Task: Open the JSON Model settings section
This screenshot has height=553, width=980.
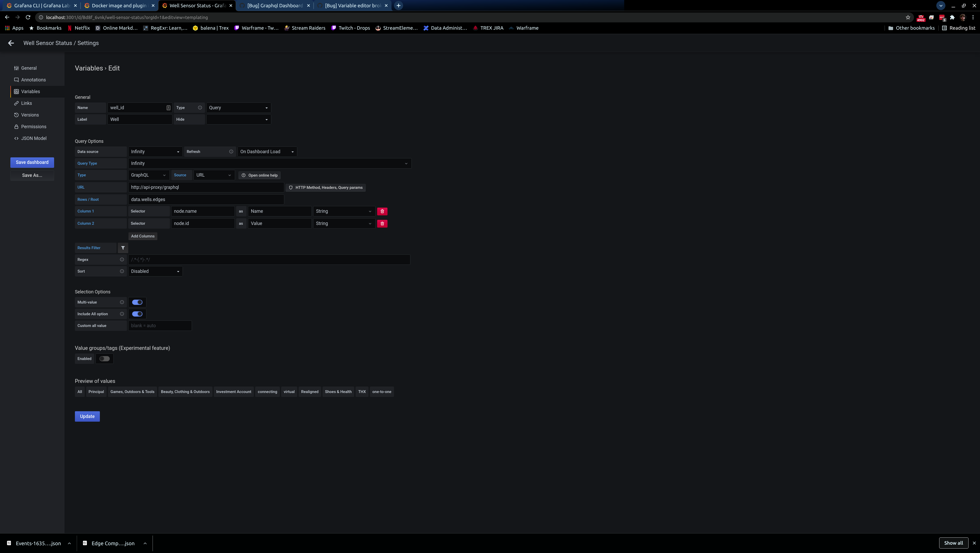Action: (34, 138)
